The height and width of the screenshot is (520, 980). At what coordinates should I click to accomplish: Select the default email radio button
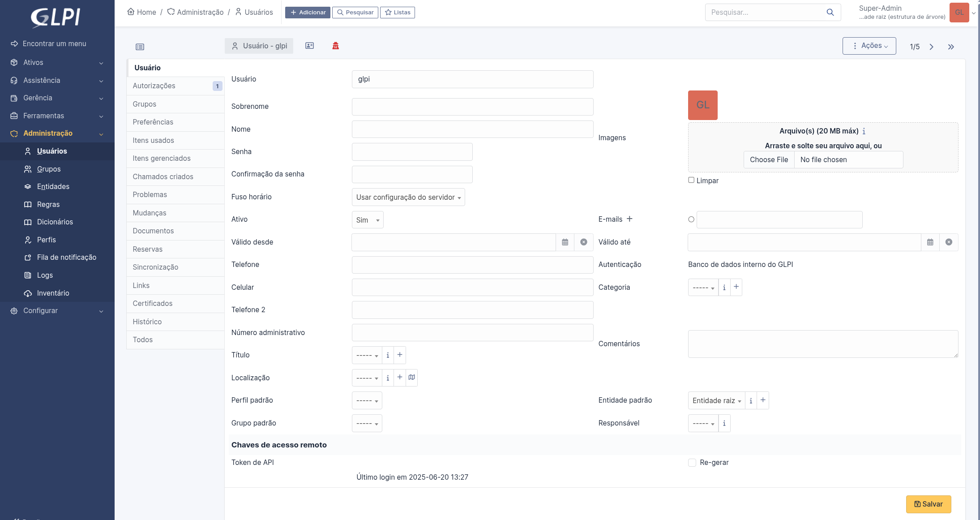coord(691,219)
